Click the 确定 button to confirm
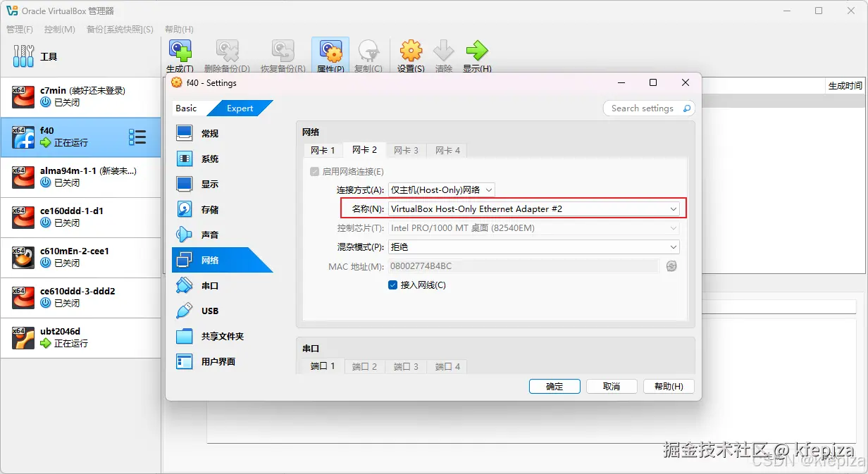Screen dimensions: 868x474 tap(554, 386)
